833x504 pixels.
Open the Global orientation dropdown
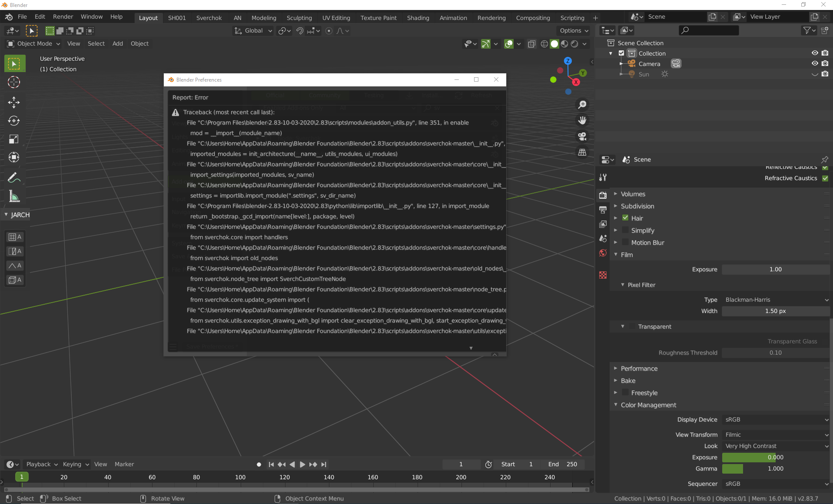[x=253, y=31]
